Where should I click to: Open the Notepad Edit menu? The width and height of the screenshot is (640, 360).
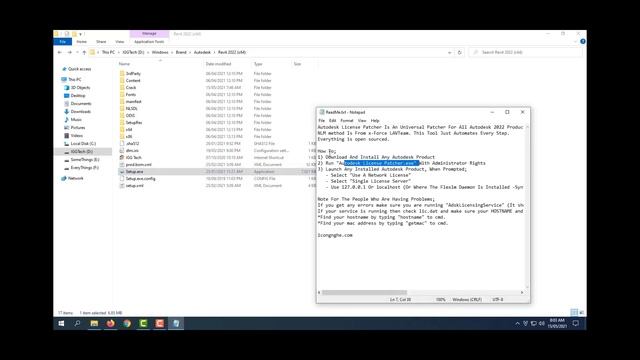(x=333, y=121)
